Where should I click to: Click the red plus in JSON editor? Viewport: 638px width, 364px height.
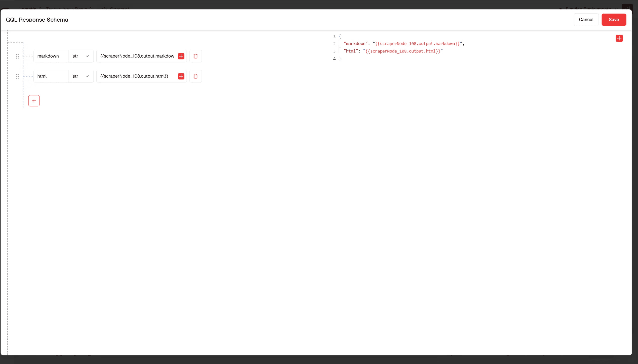(x=619, y=38)
